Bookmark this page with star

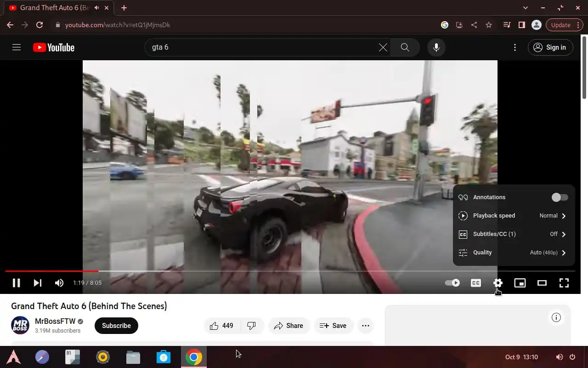pos(489,25)
